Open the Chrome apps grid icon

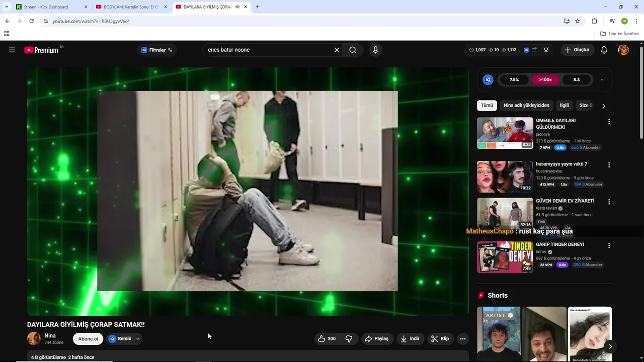7,34
